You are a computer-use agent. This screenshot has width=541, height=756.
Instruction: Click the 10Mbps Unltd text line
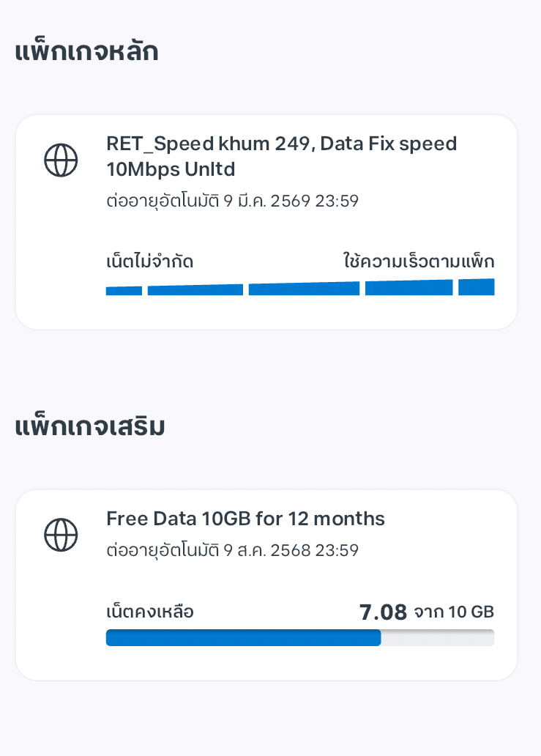point(171,169)
